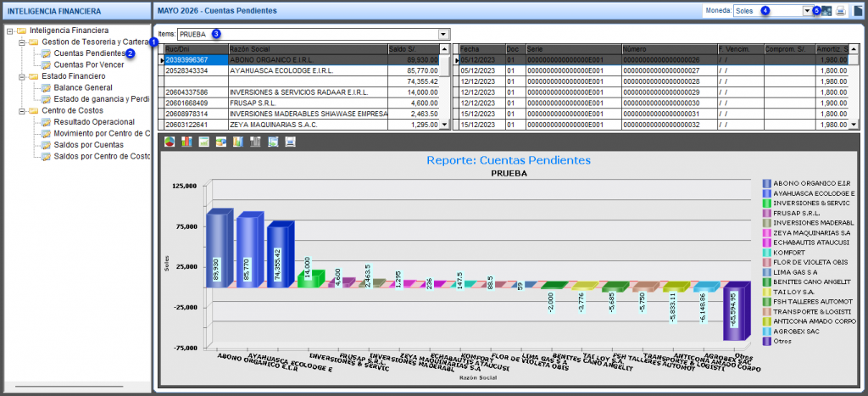Viewport: 868px width, 396px height.
Task: Click the printer icon next to Moneda
Action: (x=841, y=10)
